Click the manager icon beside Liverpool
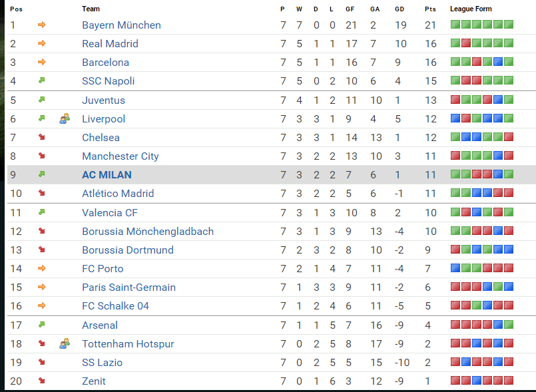Viewport: 536px width, 392px height. pos(64,119)
